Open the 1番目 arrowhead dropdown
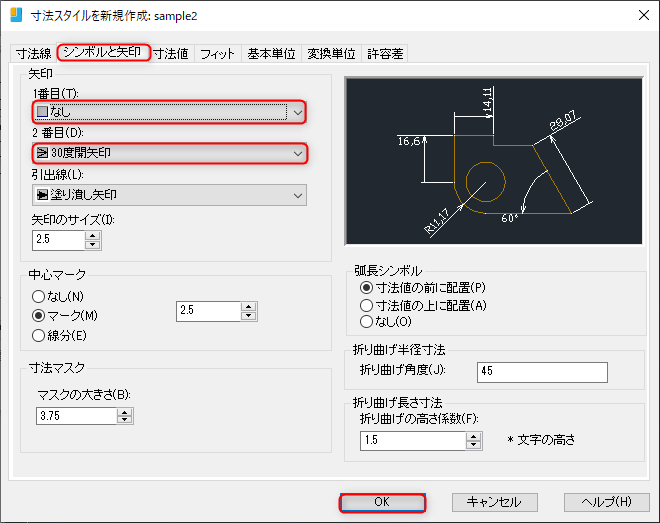 [x=169, y=112]
